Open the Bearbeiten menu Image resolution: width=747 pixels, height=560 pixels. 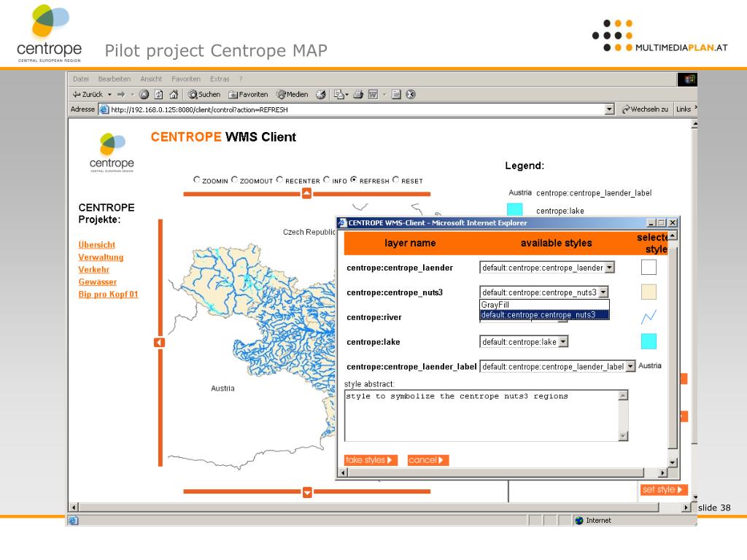click(x=115, y=79)
